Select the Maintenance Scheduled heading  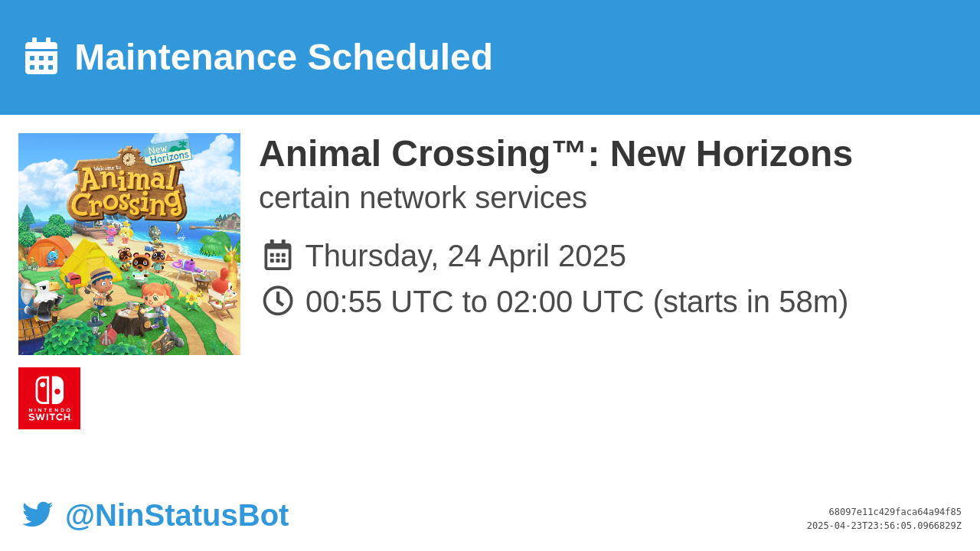283,57
